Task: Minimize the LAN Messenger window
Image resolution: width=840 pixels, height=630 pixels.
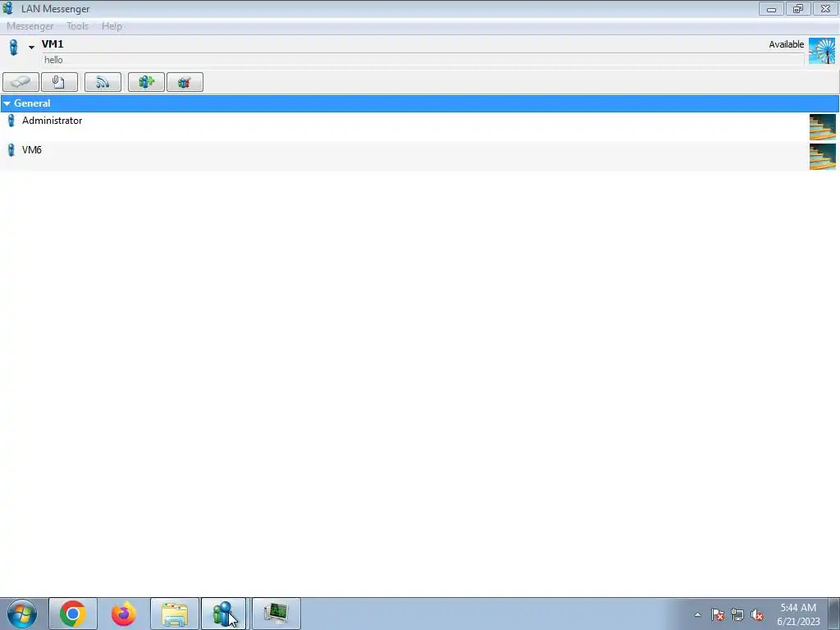Action: (771, 9)
